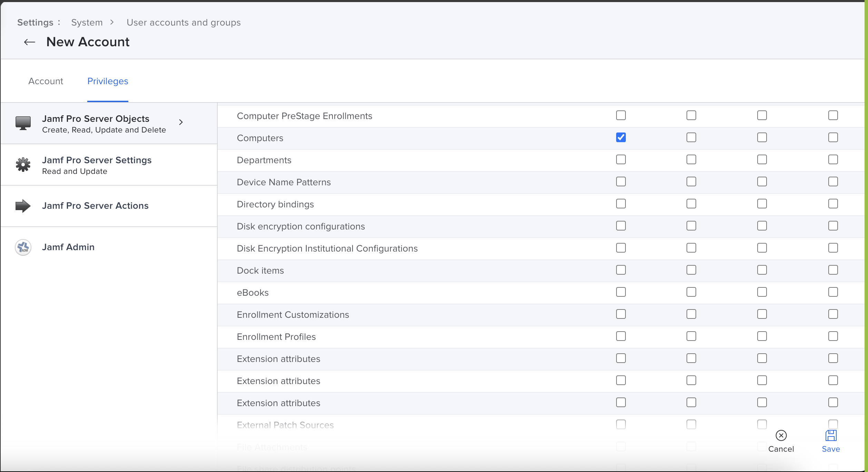Click User accounts and groups breadcrumb
868x472 pixels.
tap(184, 22)
